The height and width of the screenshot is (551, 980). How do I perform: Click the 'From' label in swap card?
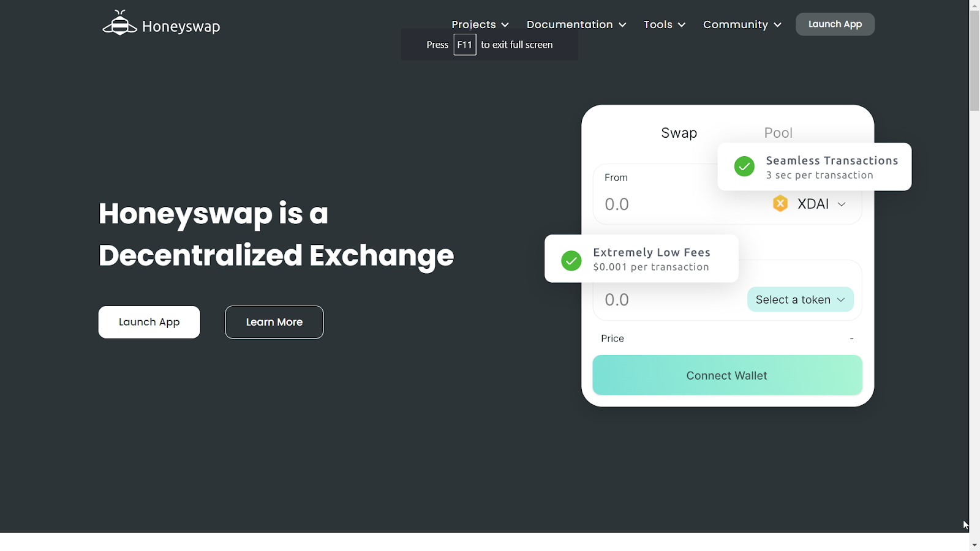tap(616, 178)
